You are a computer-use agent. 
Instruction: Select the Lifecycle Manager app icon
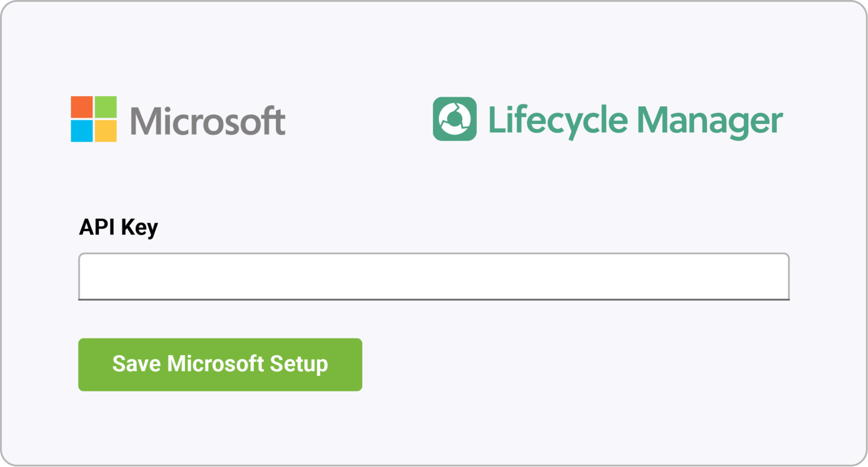(x=454, y=119)
